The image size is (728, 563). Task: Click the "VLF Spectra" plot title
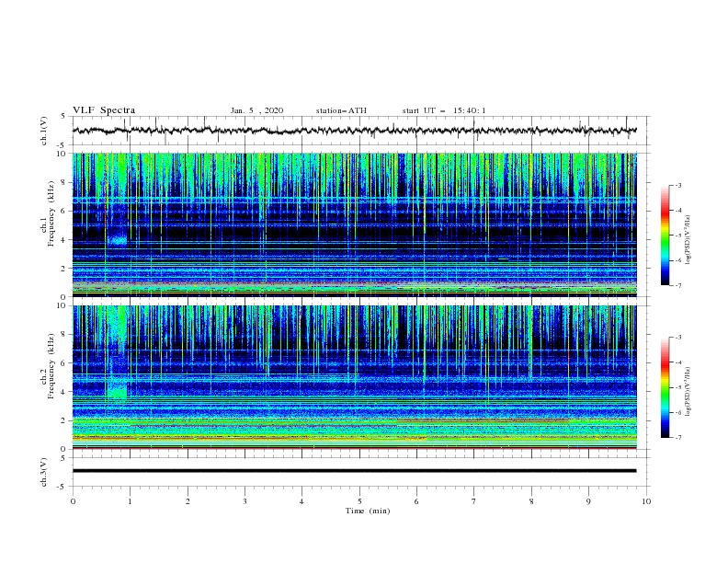[104, 110]
